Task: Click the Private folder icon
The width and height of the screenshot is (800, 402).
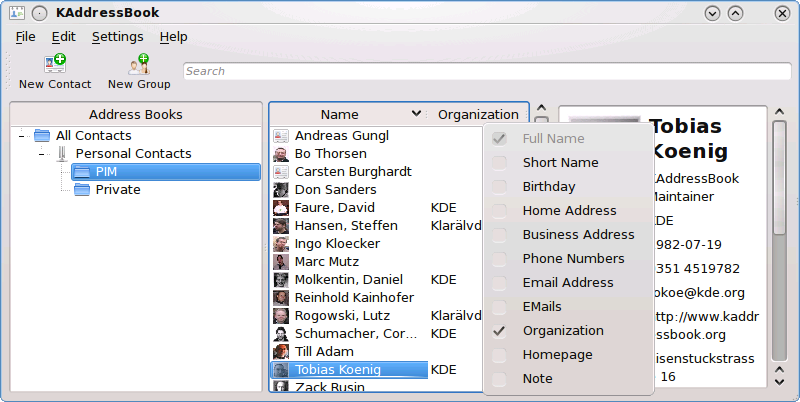Action: pyautogui.click(x=82, y=190)
